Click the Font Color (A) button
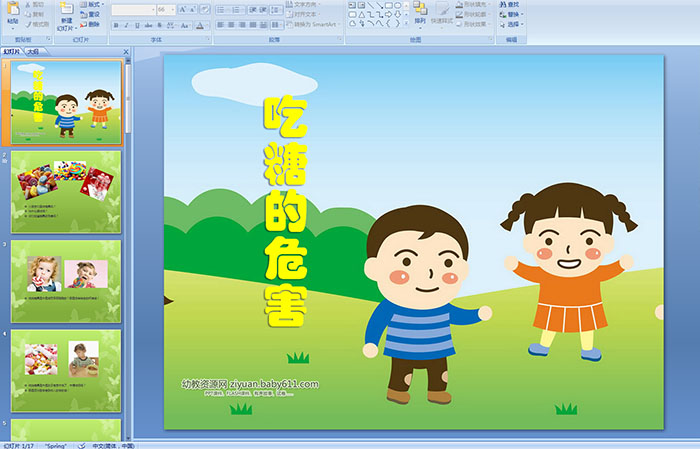 point(200,25)
